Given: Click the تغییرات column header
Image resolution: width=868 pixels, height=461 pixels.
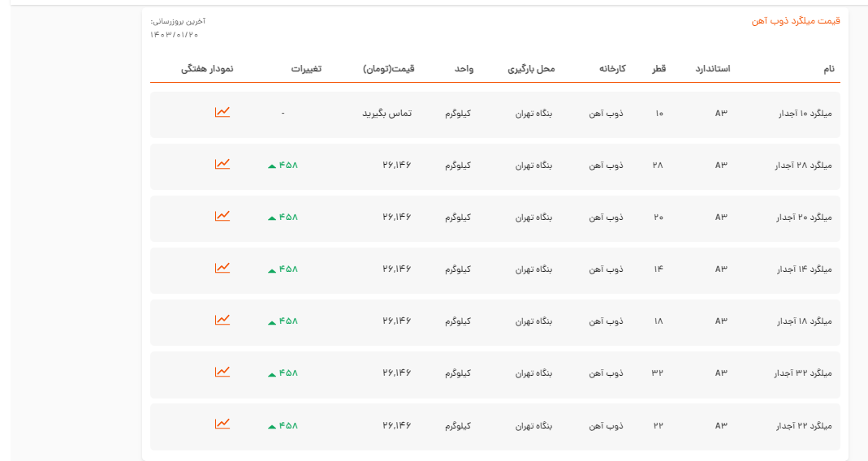Looking at the screenshot, I should tap(306, 69).
